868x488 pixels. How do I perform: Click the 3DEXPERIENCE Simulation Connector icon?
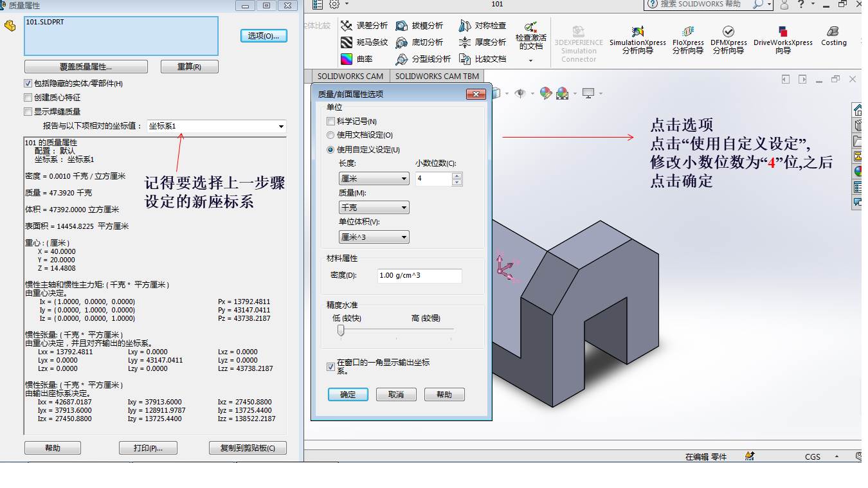579,44
